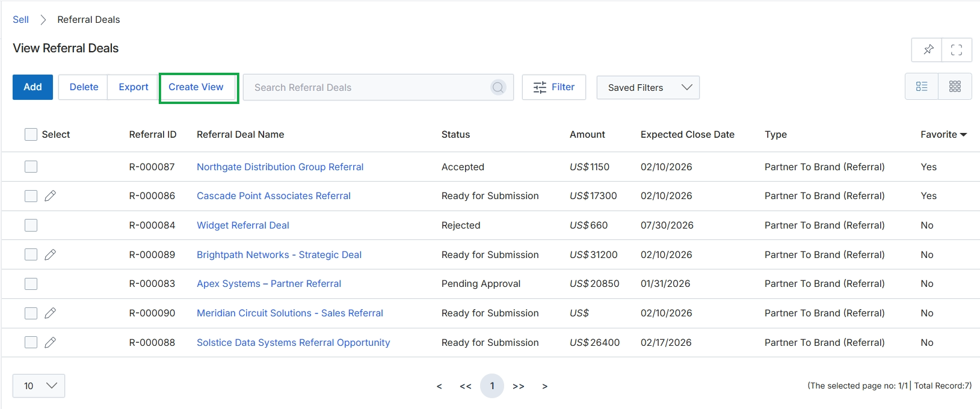
Task: Check the box for R-000086
Action: [x=31, y=196]
